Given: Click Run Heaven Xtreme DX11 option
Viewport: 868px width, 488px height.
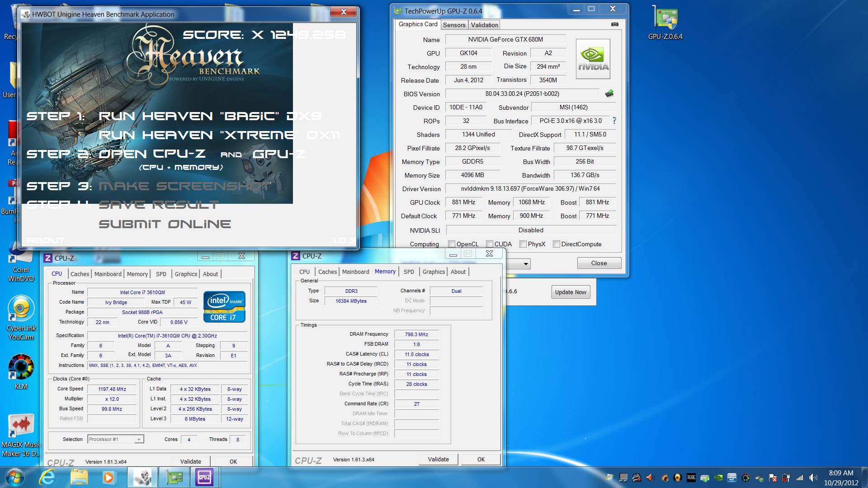Looking at the screenshot, I should pos(219,135).
